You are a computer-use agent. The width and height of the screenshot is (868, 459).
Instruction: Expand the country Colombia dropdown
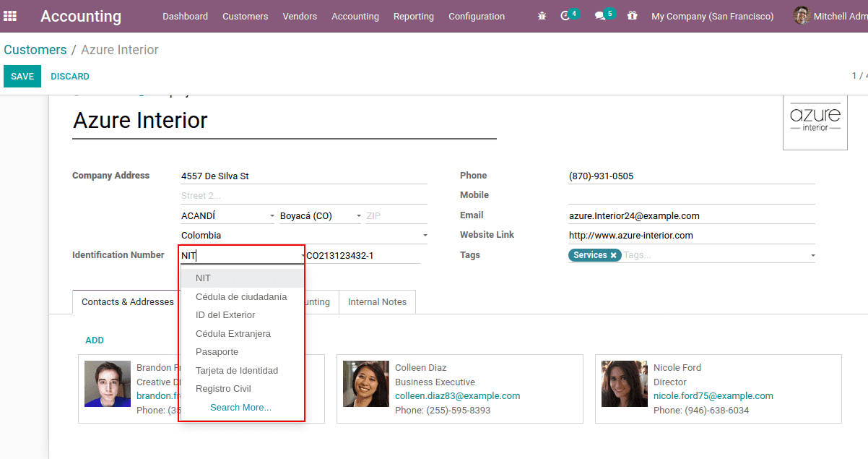[x=425, y=236]
